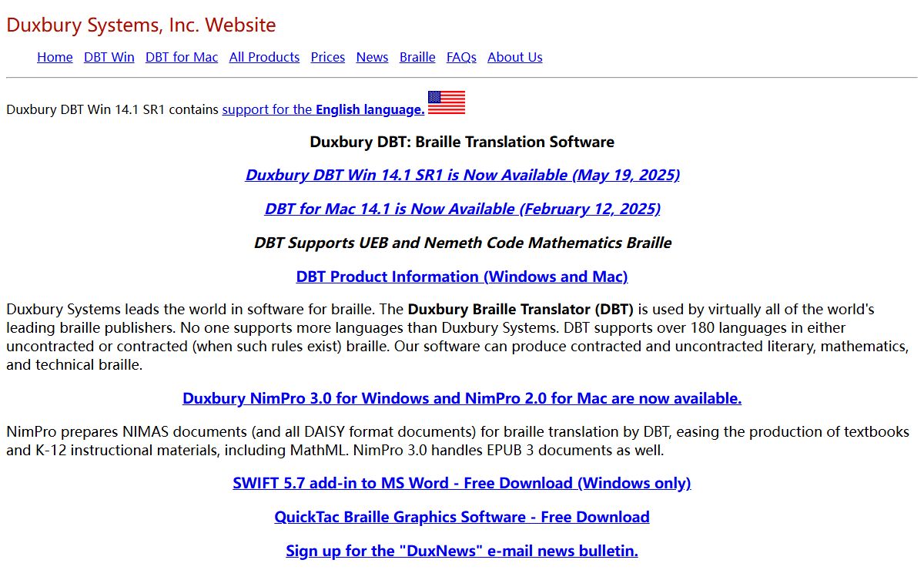Navigate to the Braille page
924x570 pixels.
417,57
